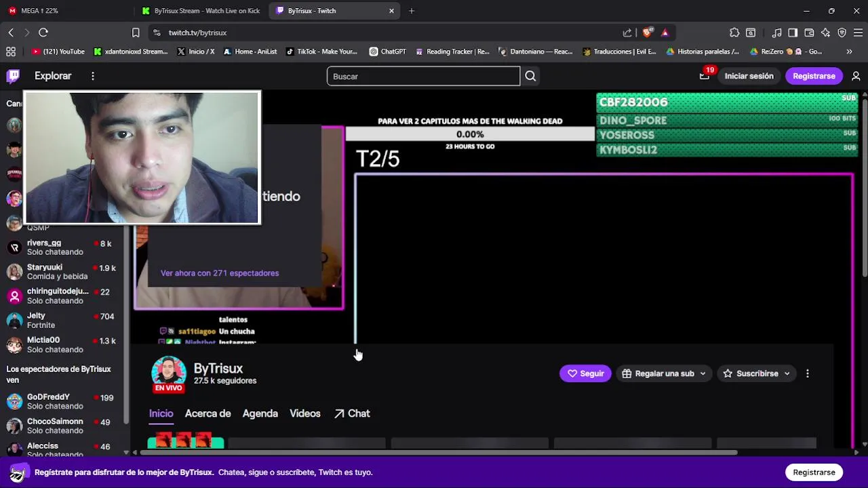Bookmark this page icon
868x488 pixels.
point(136,33)
